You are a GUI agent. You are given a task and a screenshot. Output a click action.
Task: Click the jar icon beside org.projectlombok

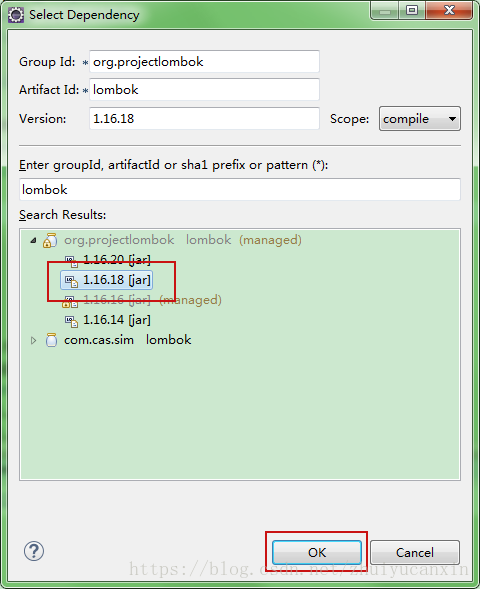tap(50, 240)
